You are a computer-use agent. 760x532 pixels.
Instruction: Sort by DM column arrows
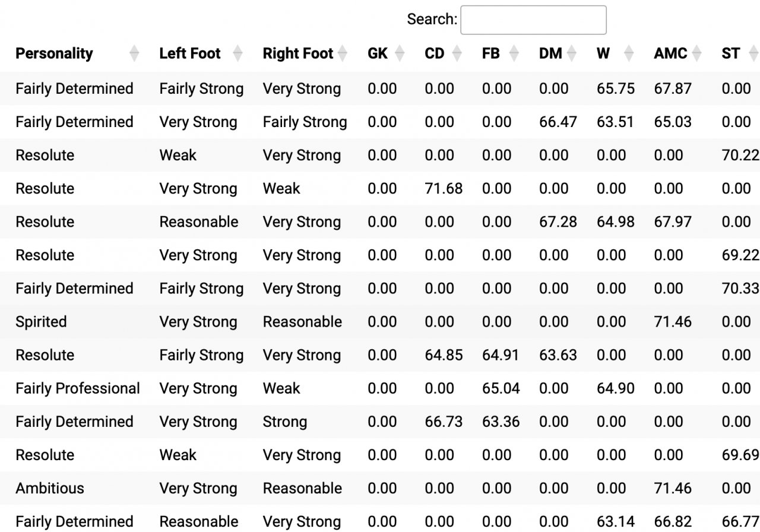click(571, 53)
